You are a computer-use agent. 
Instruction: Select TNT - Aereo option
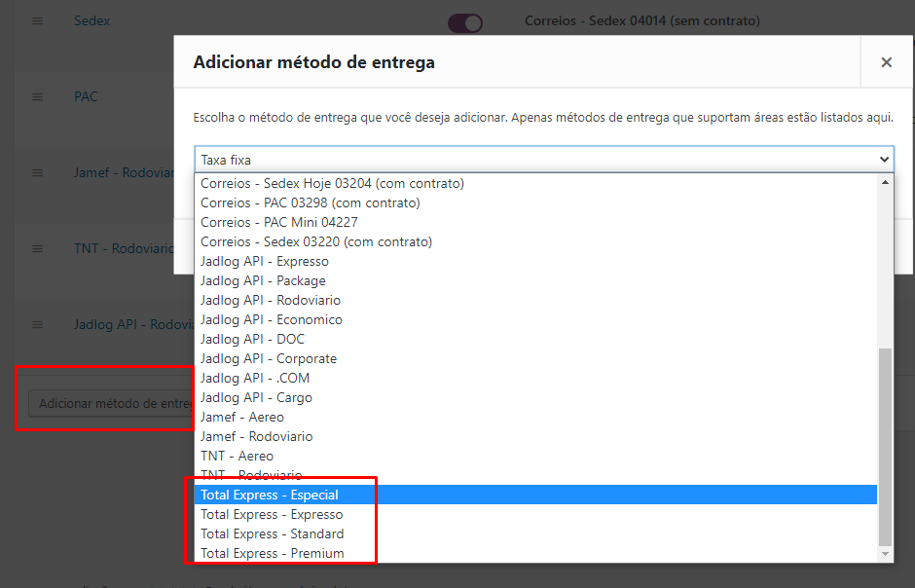point(535,456)
